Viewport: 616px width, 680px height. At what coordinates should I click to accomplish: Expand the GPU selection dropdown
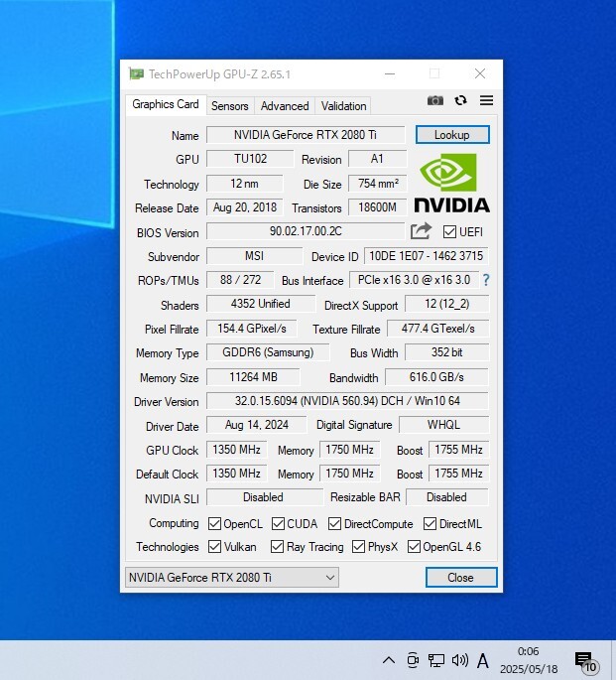(232, 577)
